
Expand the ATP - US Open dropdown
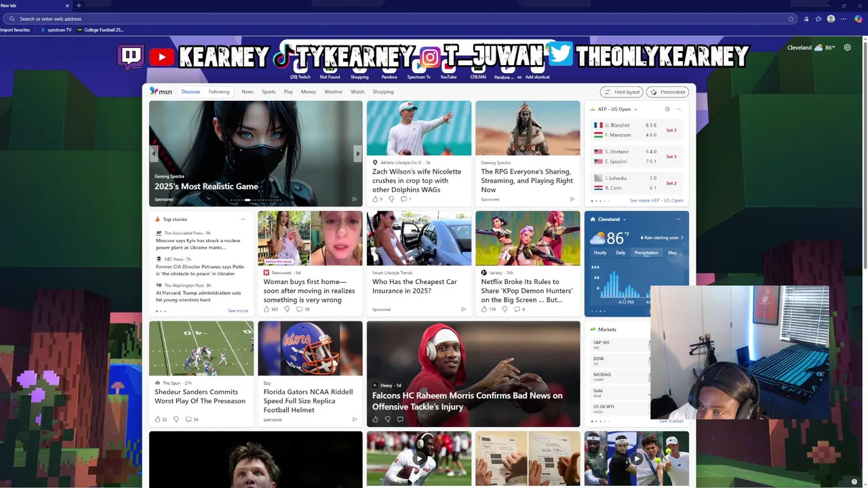(x=635, y=109)
